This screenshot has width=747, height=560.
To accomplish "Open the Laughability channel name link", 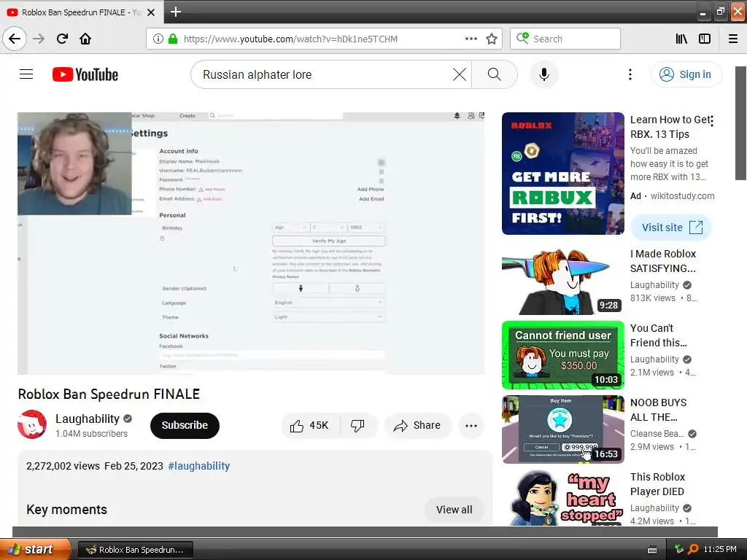I will (88, 419).
